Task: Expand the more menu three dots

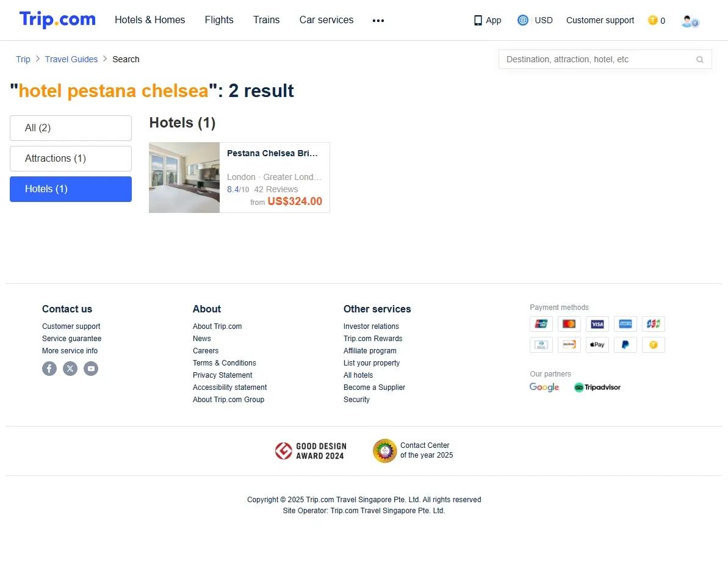Action: [378, 20]
